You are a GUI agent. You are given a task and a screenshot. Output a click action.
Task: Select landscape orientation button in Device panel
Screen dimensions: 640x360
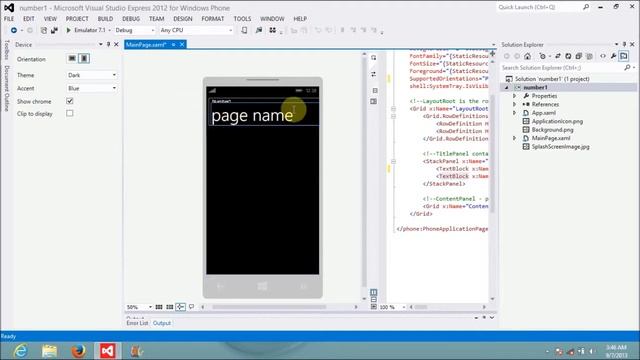click(72, 58)
